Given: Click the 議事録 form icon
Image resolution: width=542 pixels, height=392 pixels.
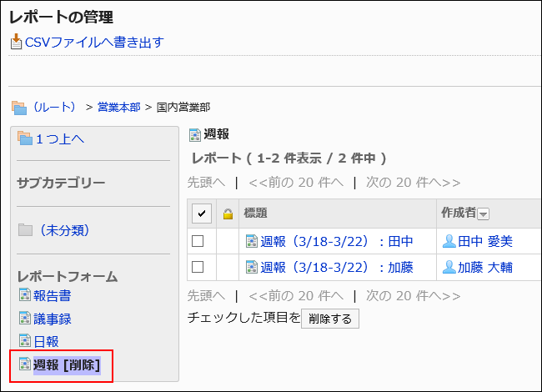Looking at the screenshot, I should 25,318.
